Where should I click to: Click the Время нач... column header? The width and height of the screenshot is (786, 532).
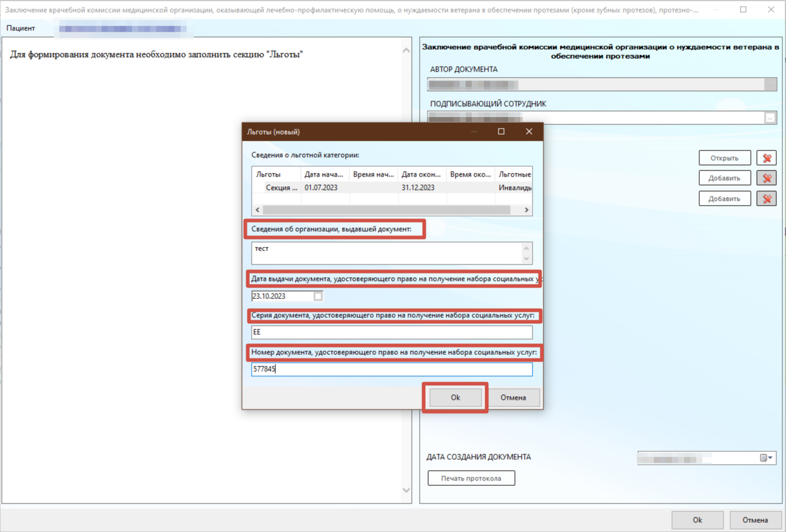tap(374, 174)
